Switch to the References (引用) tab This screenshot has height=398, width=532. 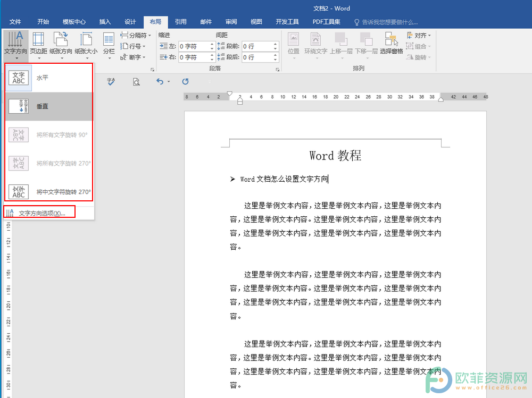(180, 22)
